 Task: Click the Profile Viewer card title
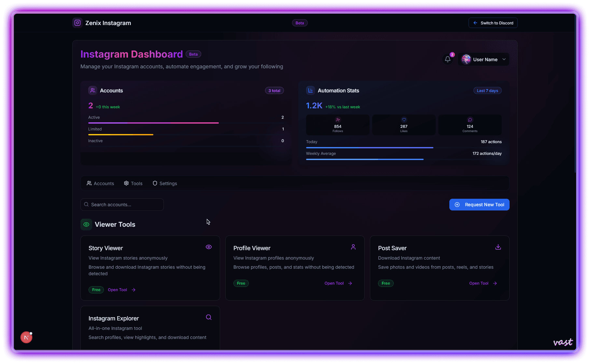[x=252, y=248]
